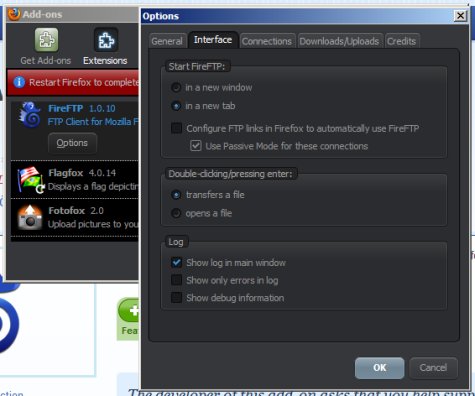Click Cancel in the Options dialog

433,368
